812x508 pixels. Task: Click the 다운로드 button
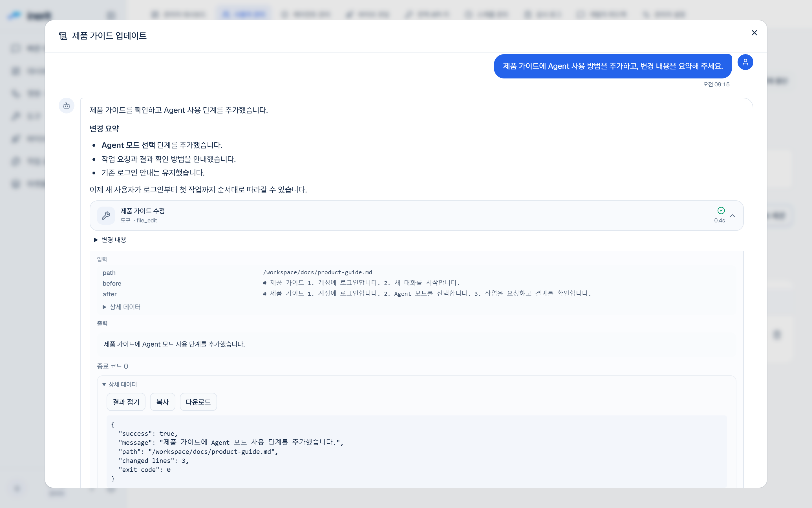tap(198, 402)
